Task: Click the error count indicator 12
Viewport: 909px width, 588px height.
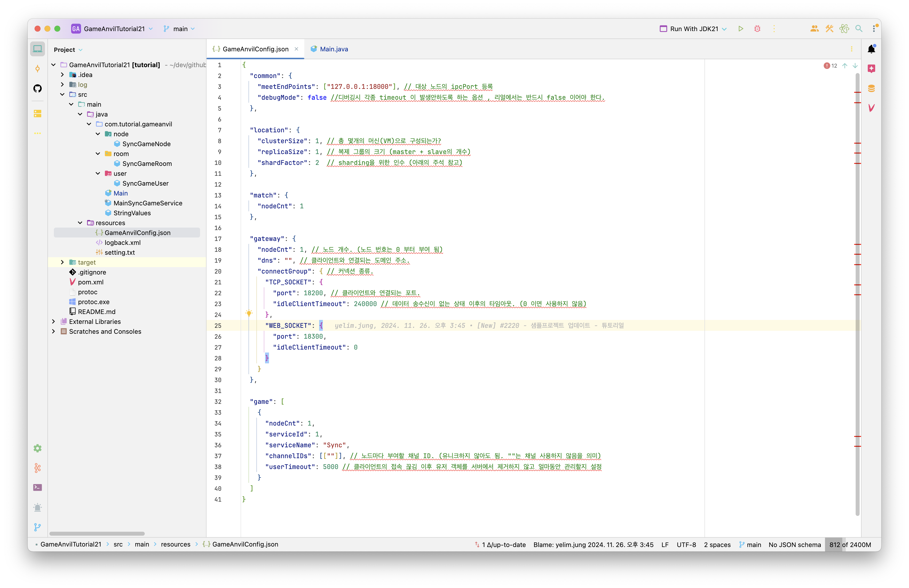Action: tap(831, 66)
